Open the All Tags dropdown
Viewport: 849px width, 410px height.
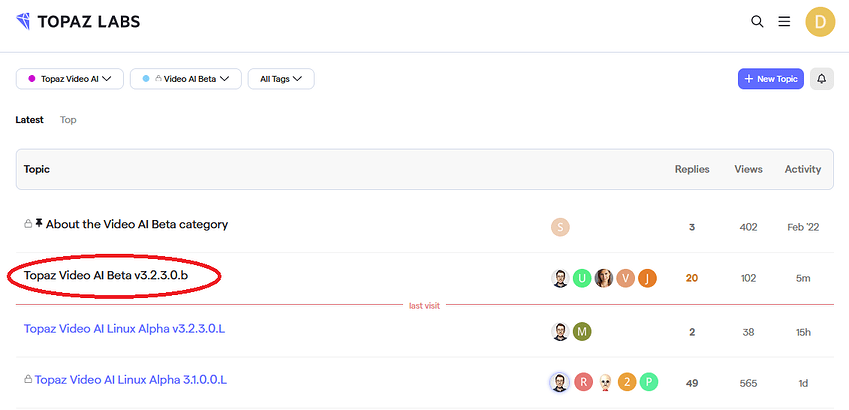point(281,78)
